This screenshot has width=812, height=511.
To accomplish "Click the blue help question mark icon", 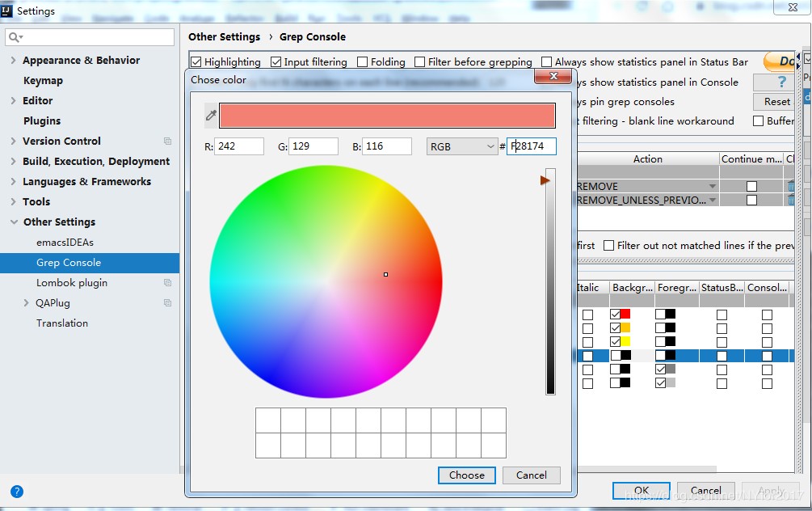I will coord(17,492).
